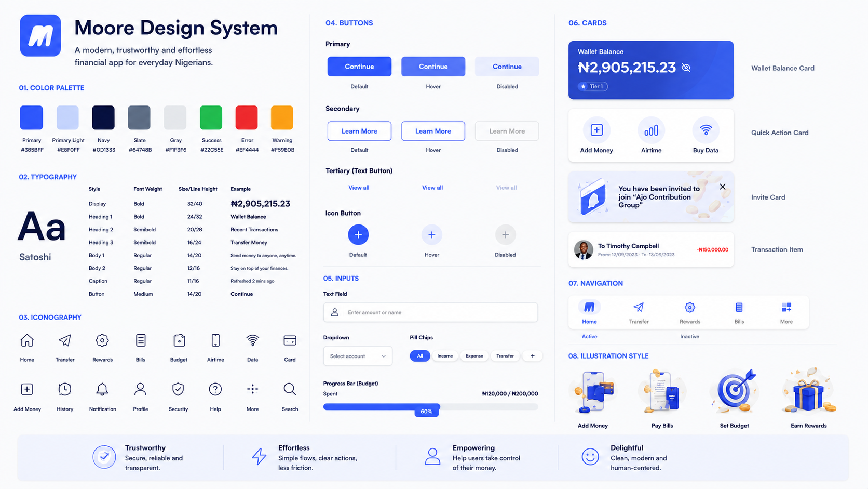This screenshot has height=489, width=868.
Task: Click the Buy Data wifi icon
Action: tap(706, 130)
